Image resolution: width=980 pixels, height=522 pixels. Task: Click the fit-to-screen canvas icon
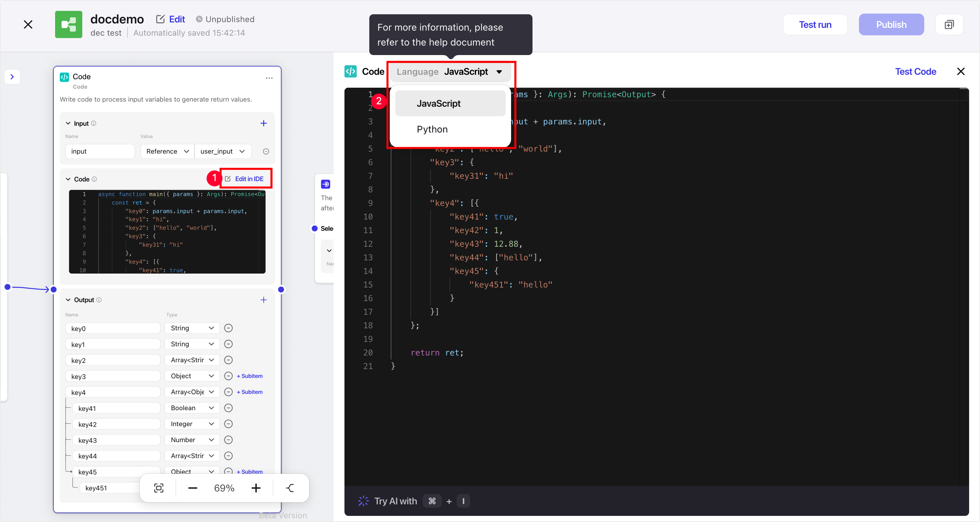click(159, 488)
